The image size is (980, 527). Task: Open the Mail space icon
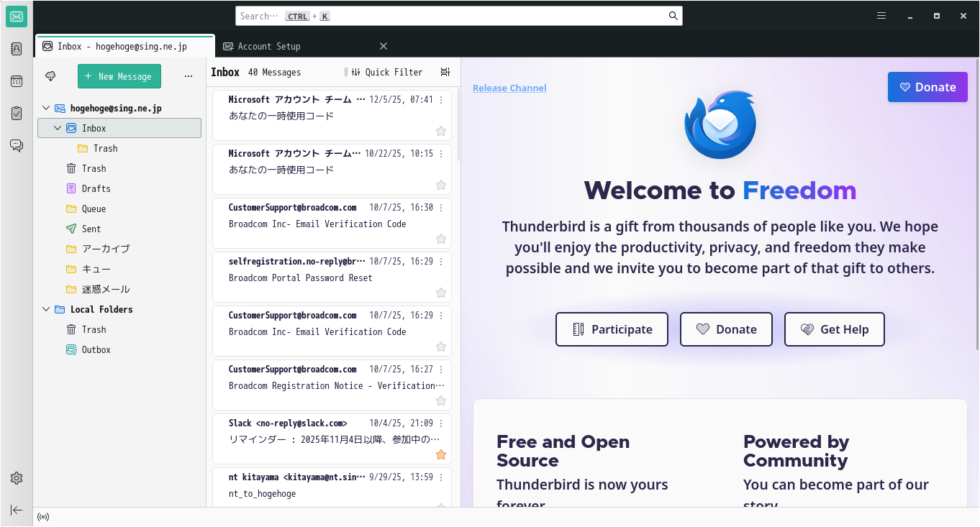pyautogui.click(x=17, y=17)
